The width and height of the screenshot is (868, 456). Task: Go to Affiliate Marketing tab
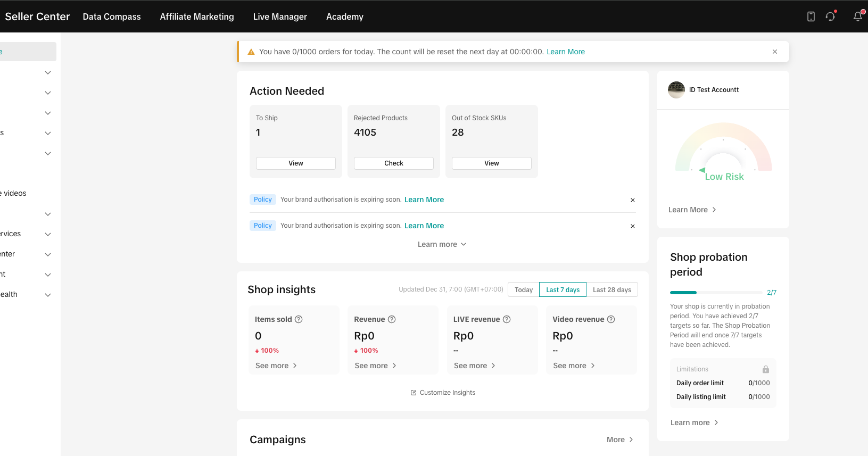click(x=197, y=16)
